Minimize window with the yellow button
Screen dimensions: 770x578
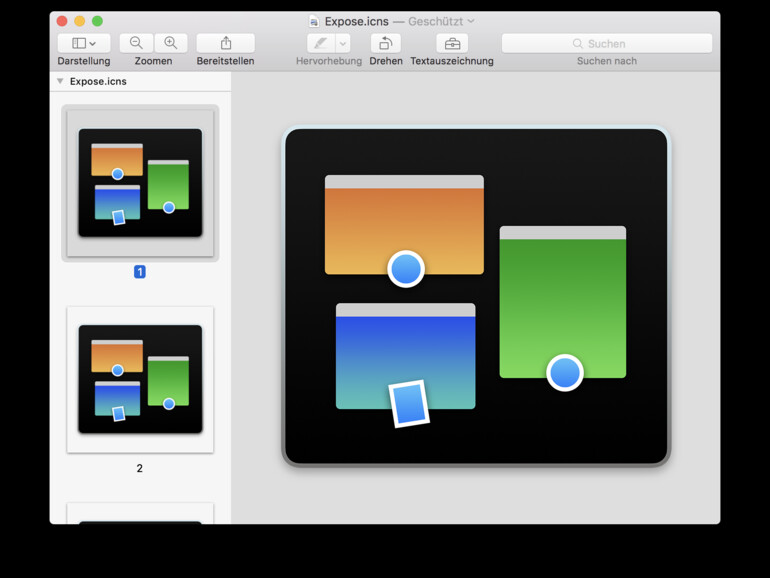pos(80,21)
